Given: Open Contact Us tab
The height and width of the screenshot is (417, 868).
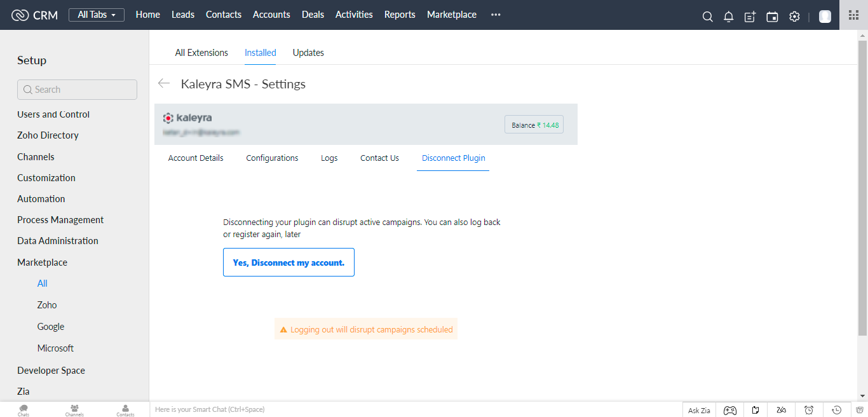Looking at the screenshot, I should click(379, 158).
